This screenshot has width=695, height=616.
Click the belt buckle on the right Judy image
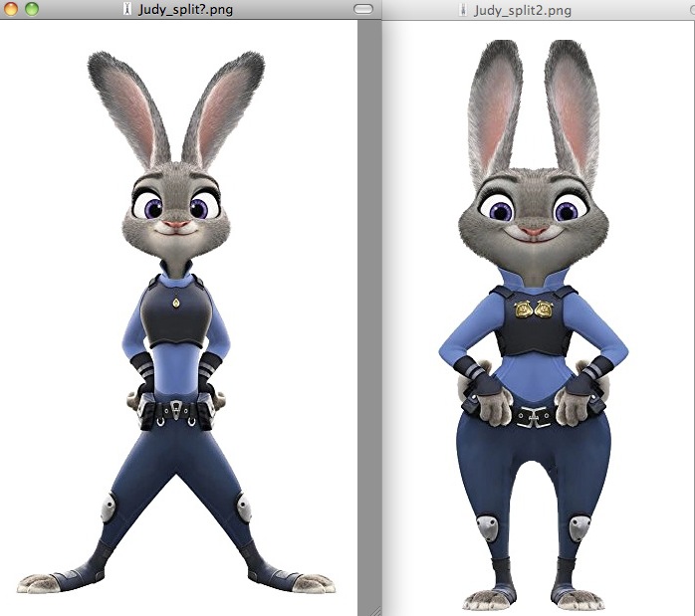pos(536,417)
